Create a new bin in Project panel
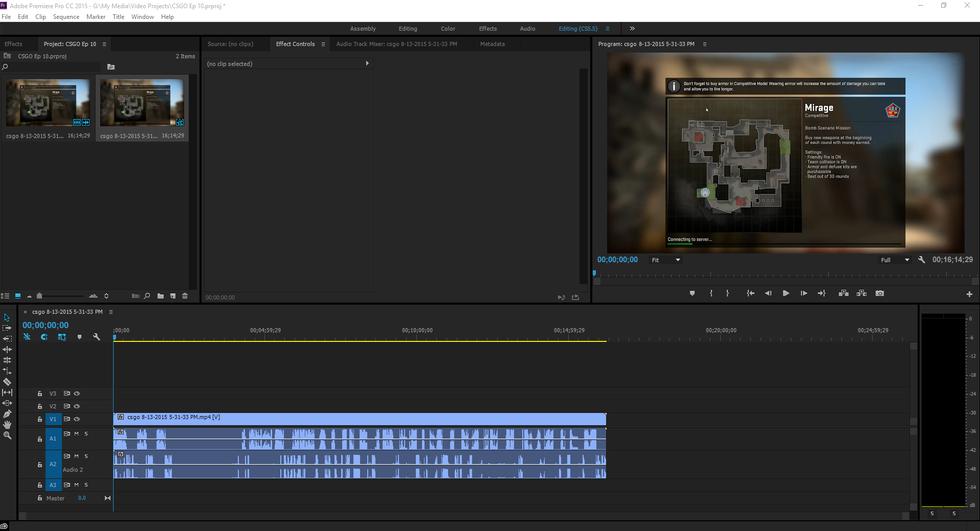 pos(161,296)
